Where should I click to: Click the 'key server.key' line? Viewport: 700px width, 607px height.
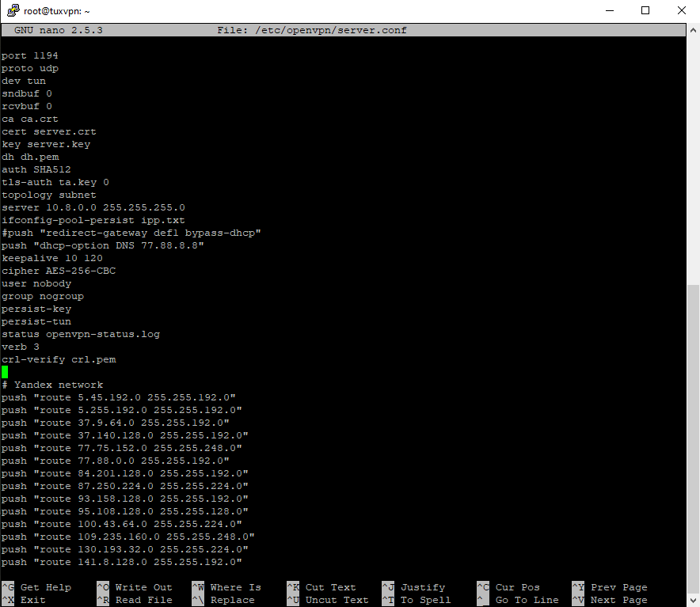(x=46, y=144)
